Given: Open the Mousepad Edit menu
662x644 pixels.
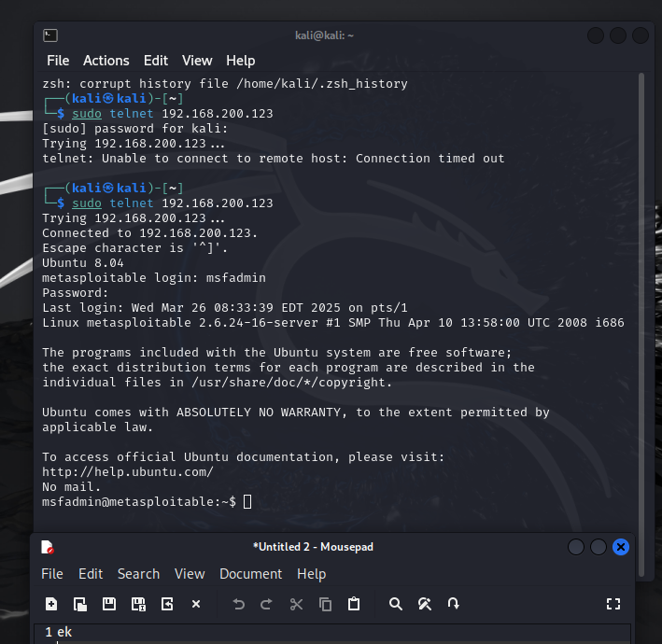Looking at the screenshot, I should click(91, 574).
